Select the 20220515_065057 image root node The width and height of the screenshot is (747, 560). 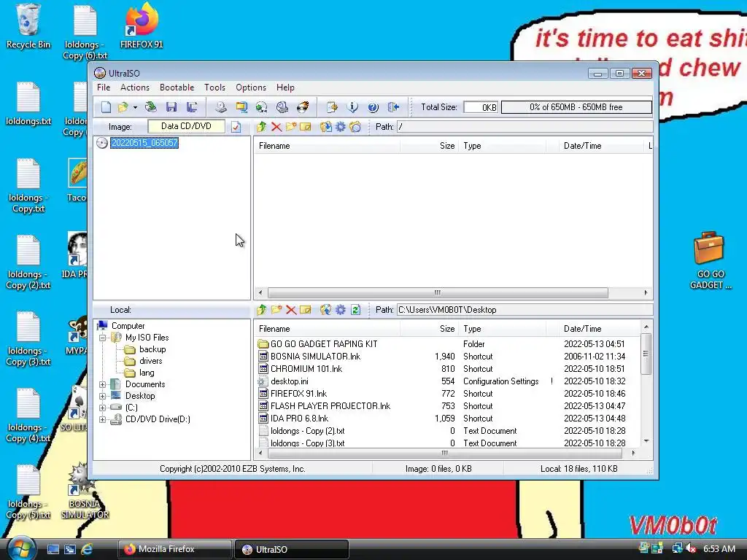(x=144, y=143)
